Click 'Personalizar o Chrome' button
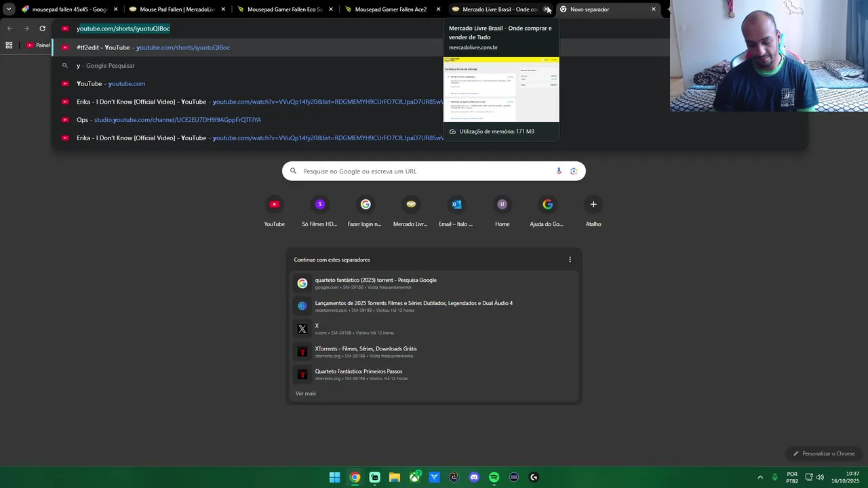Image resolution: width=868 pixels, height=488 pixels. click(825, 453)
